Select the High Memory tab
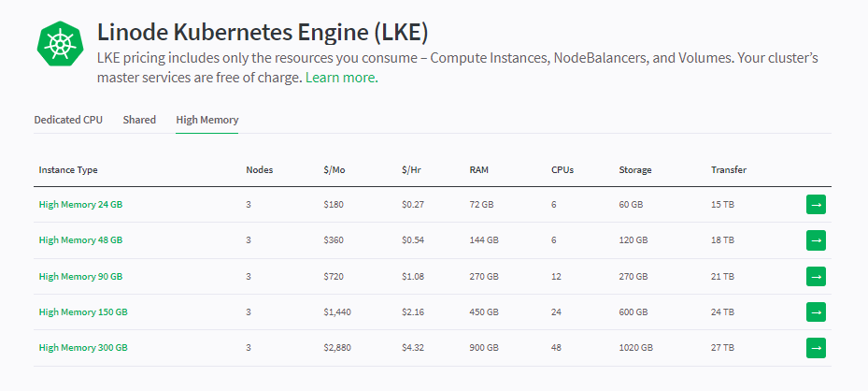This screenshot has height=391, width=868. pyautogui.click(x=207, y=120)
